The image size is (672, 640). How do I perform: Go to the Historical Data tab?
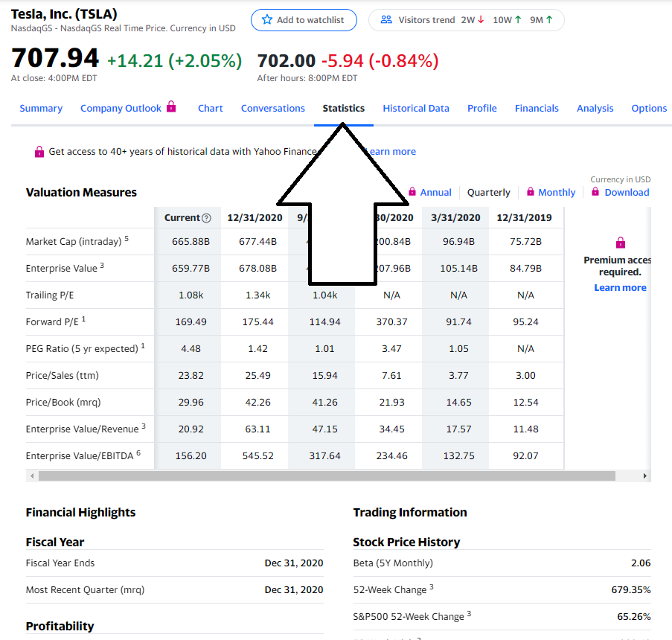[x=416, y=109]
